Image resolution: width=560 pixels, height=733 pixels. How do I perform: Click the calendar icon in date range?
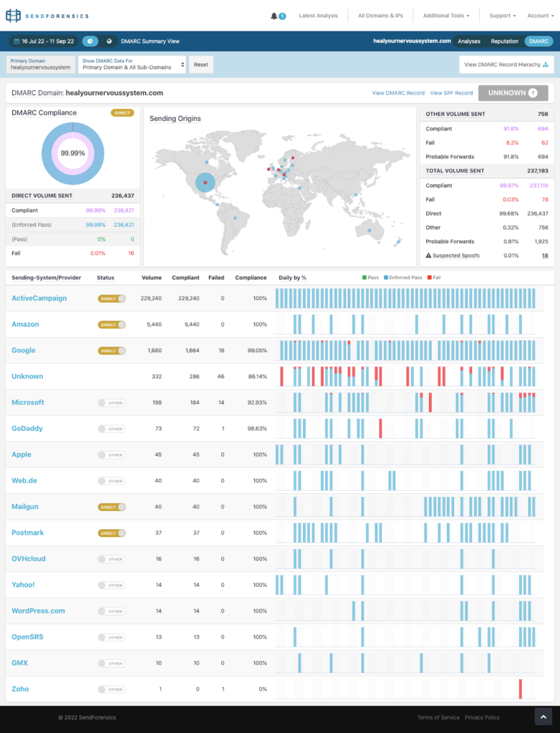[16, 41]
